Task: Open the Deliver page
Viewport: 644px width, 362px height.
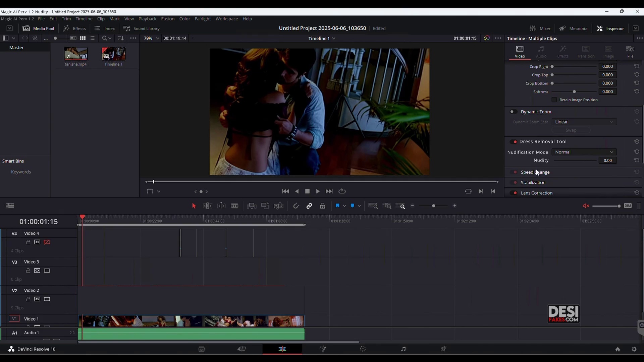Action: (443, 349)
